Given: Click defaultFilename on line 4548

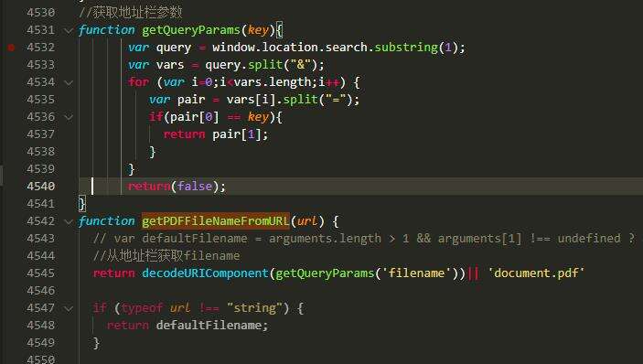Looking at the screenshot, I should tap(209, 326).
